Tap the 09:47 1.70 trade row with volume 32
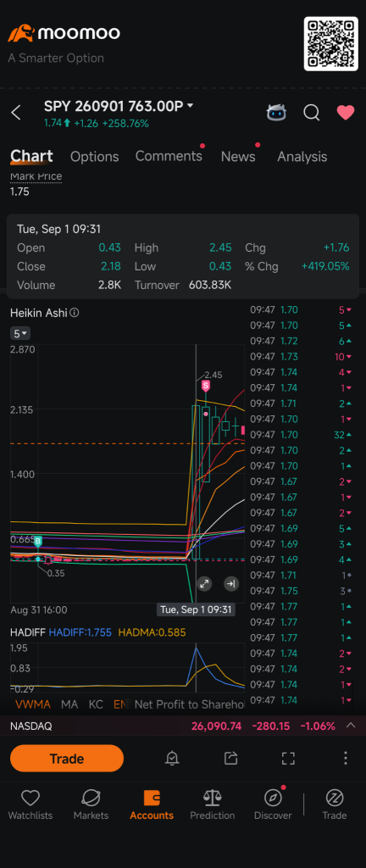This screenshot has width=366, height=868. (x=302, y=435)
